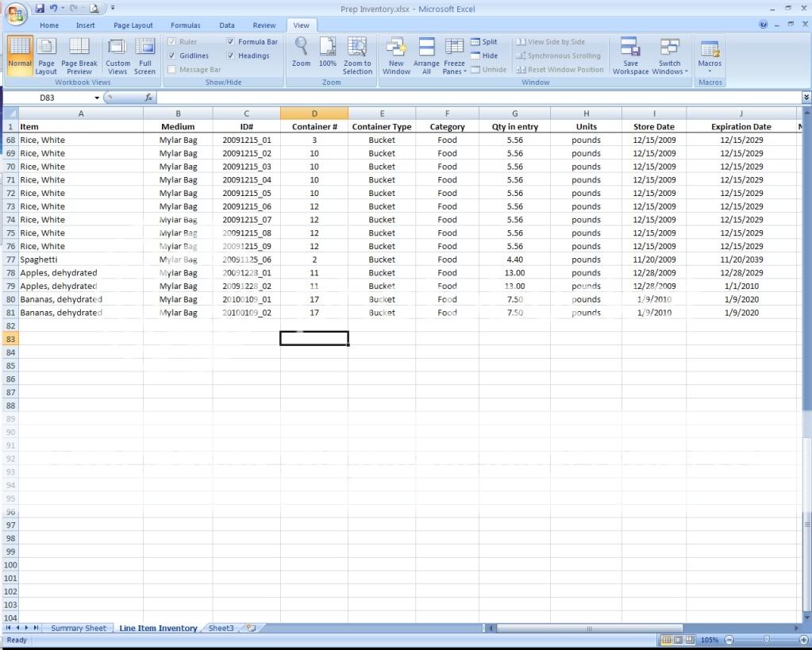Select Normal view in status bar
Viewport: 812px width, 650px height.
(667, 640)
